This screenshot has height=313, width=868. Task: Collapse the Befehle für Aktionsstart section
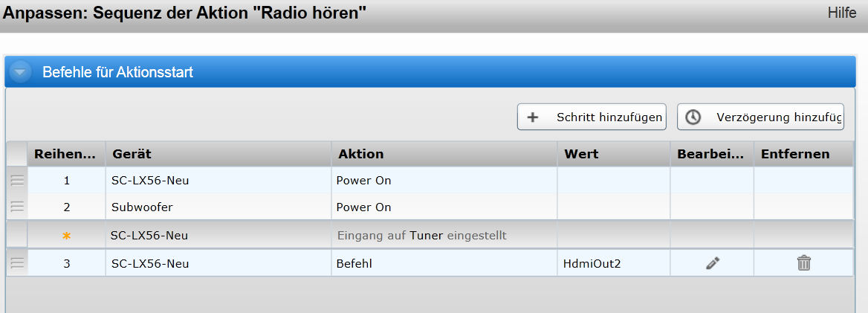coord(21,73)
